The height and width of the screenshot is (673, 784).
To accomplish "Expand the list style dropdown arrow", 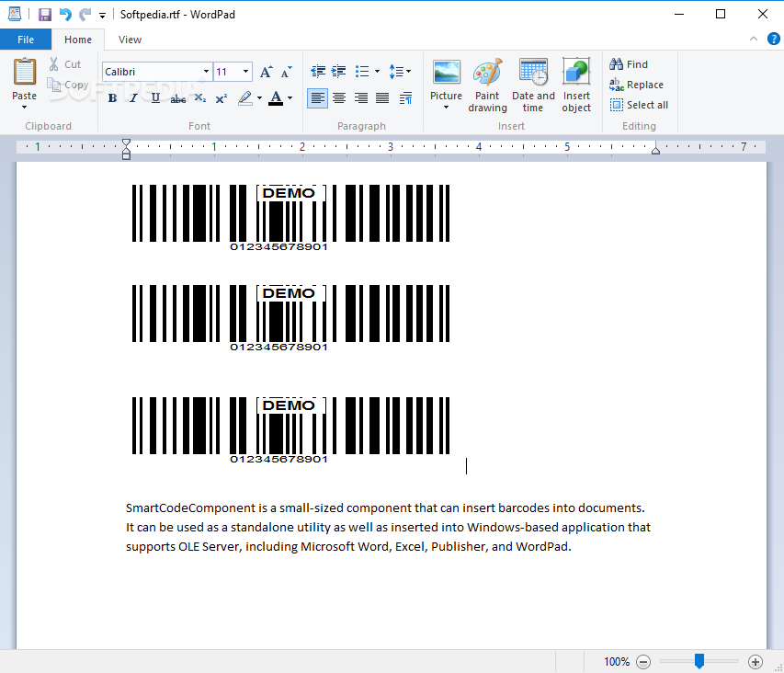I will click(377, 72).
